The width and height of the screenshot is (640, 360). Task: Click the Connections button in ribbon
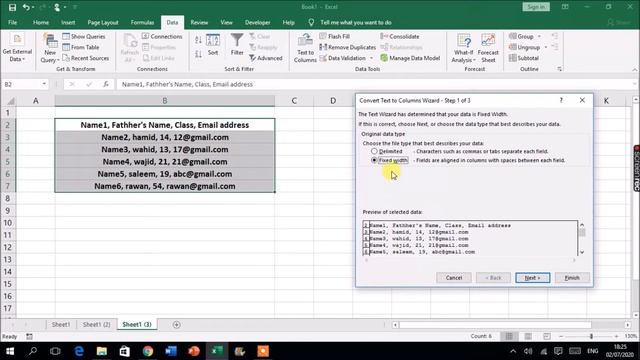162,36
